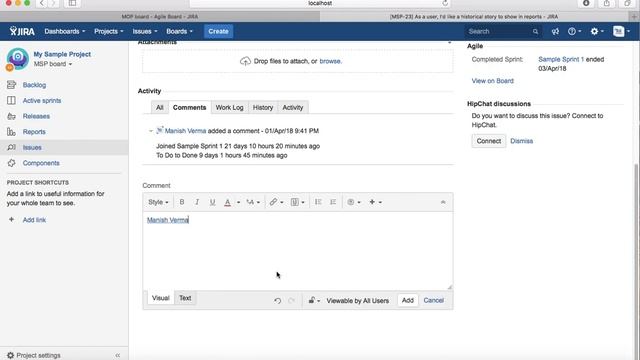Open Sample Sprint 1 link
The height and width of the screenshot is (360, 640).
click(561, 60)
